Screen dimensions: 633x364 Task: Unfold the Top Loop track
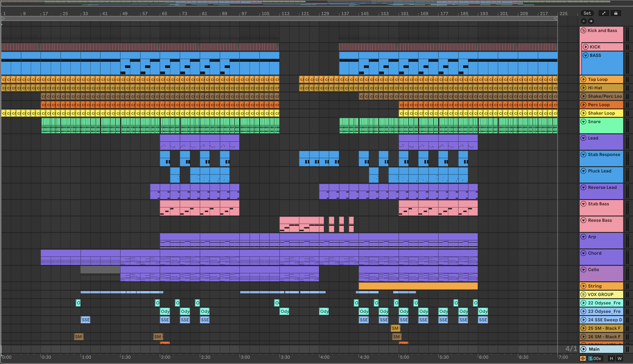point(583,80)
